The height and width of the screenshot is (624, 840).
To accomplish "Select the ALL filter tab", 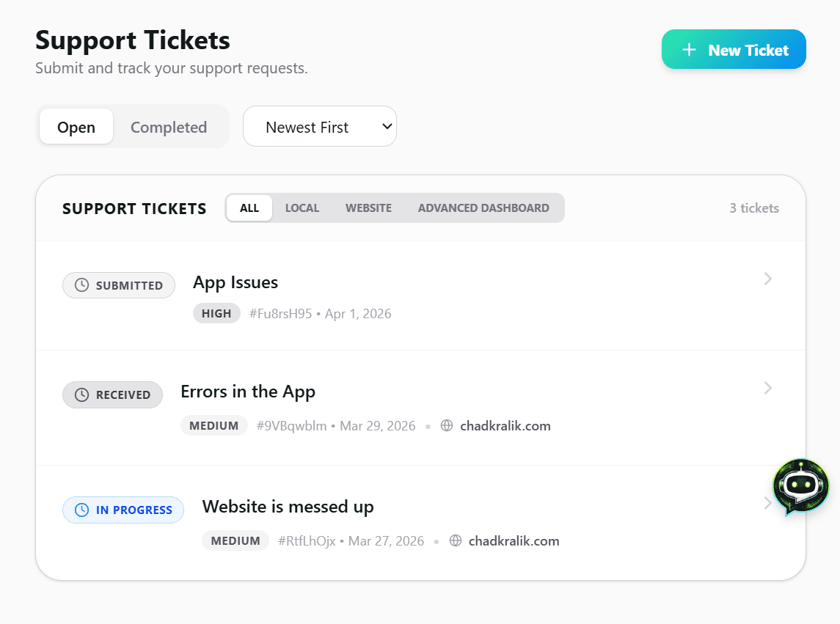I will (x=249, y=208).
